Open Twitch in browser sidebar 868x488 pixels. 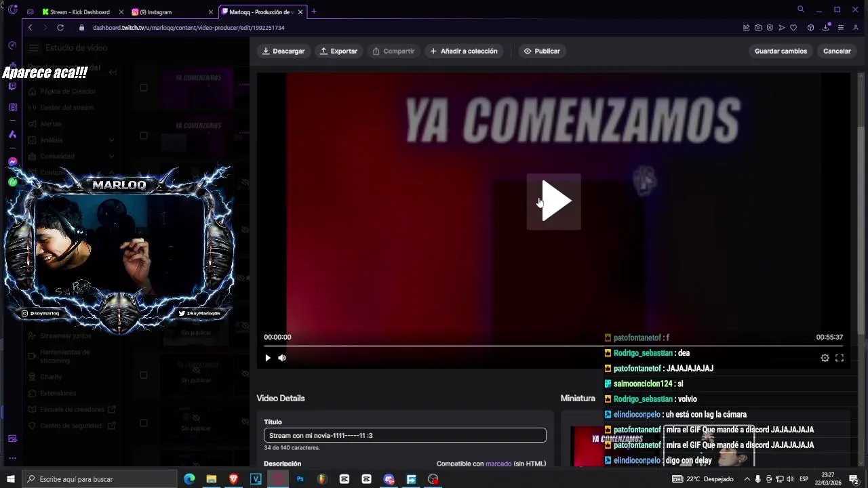click(x=12, y=87)
